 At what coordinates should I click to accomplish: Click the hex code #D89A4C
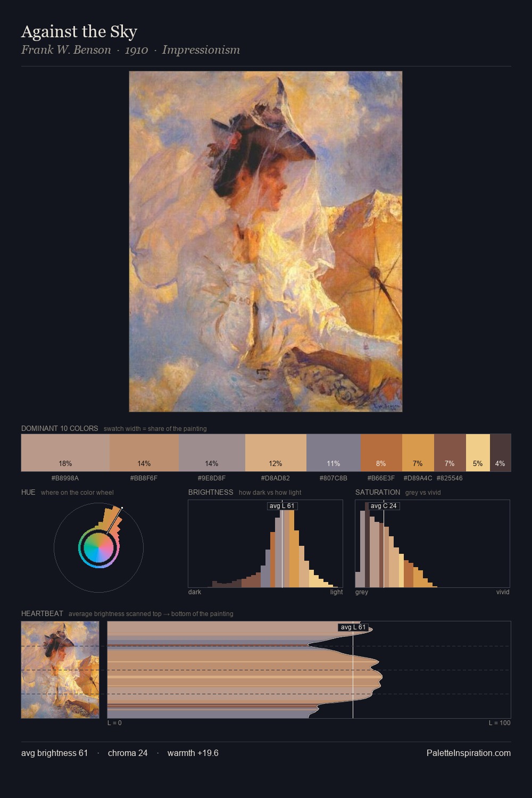[x=418, y=478]
